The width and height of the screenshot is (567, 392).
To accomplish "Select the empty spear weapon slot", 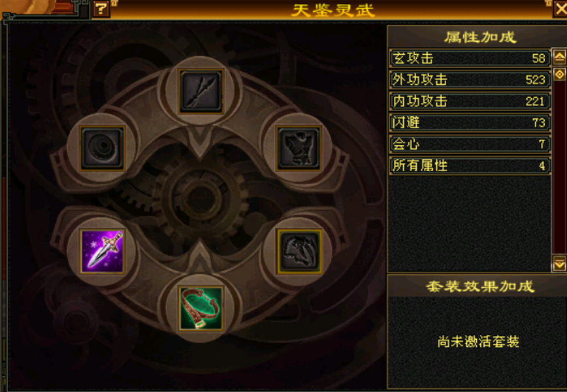I will coord(201,91).
